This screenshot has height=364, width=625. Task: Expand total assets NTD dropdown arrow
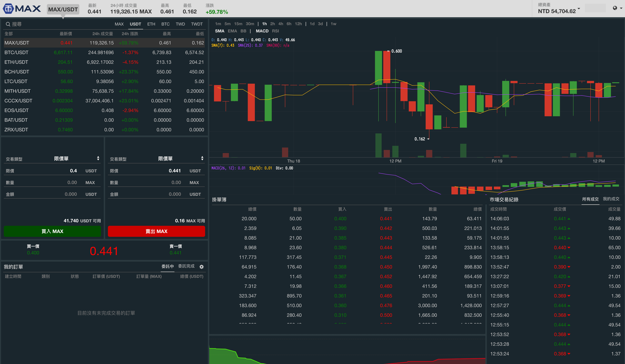coord(579,8)
